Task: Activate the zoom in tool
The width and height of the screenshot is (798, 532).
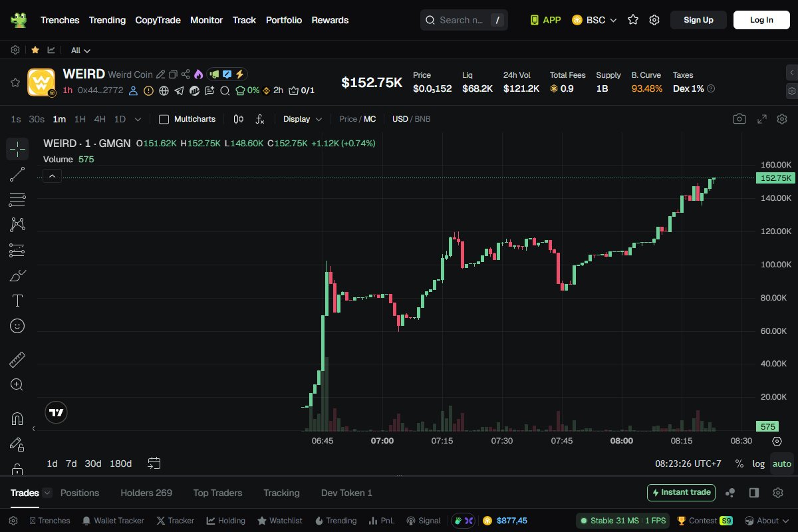Action: (x=17, y=384)
